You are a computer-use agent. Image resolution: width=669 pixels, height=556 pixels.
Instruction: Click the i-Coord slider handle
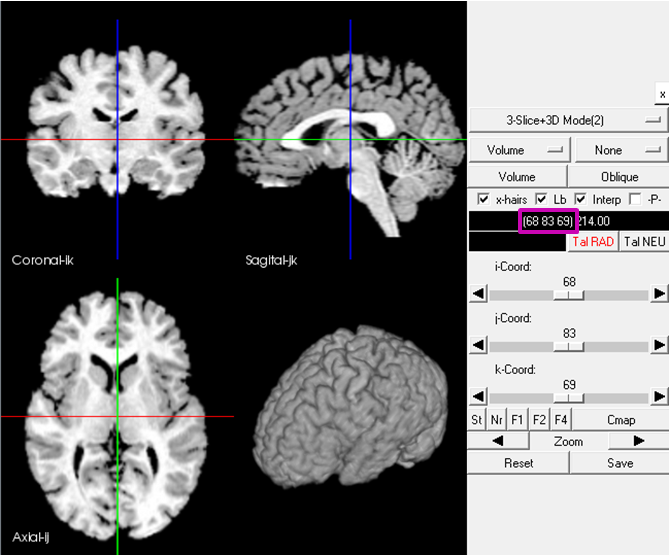point(569,295)
